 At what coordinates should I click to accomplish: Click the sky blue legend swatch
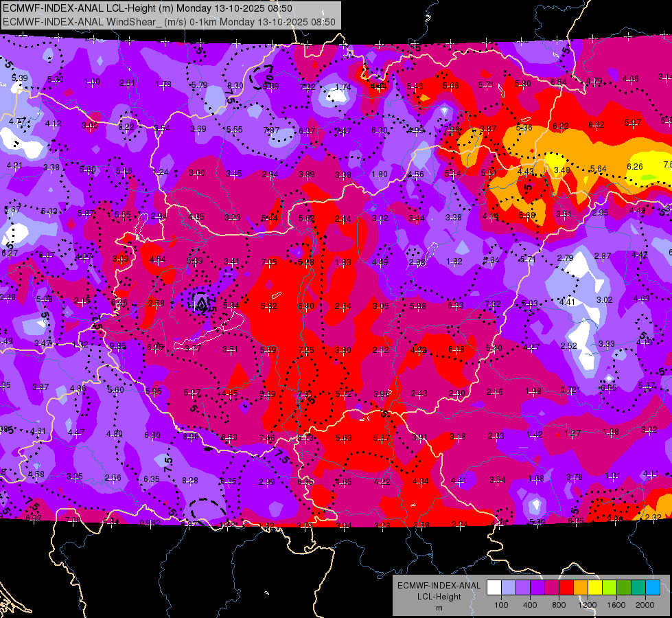pyautogui.click(x=653, y=587)
